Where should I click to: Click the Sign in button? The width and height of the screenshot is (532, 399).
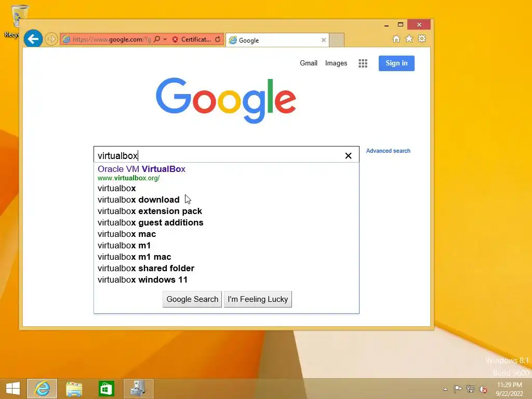pos(396,63)
